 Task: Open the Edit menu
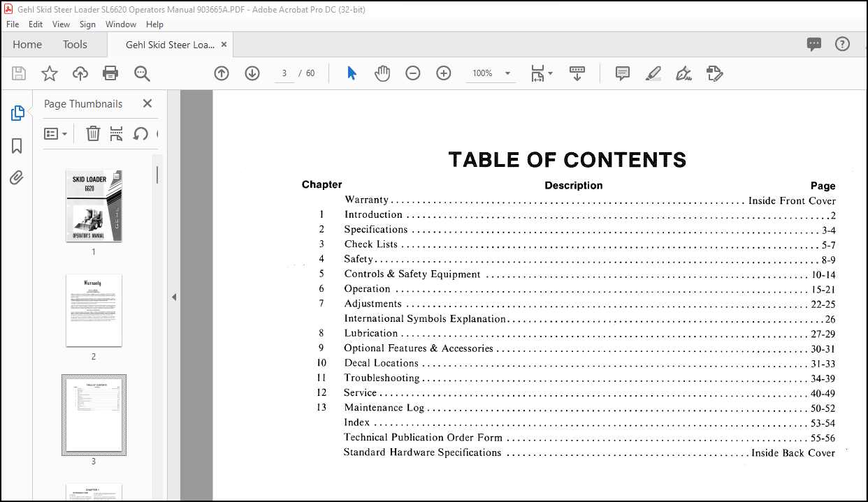click(36, 24)
